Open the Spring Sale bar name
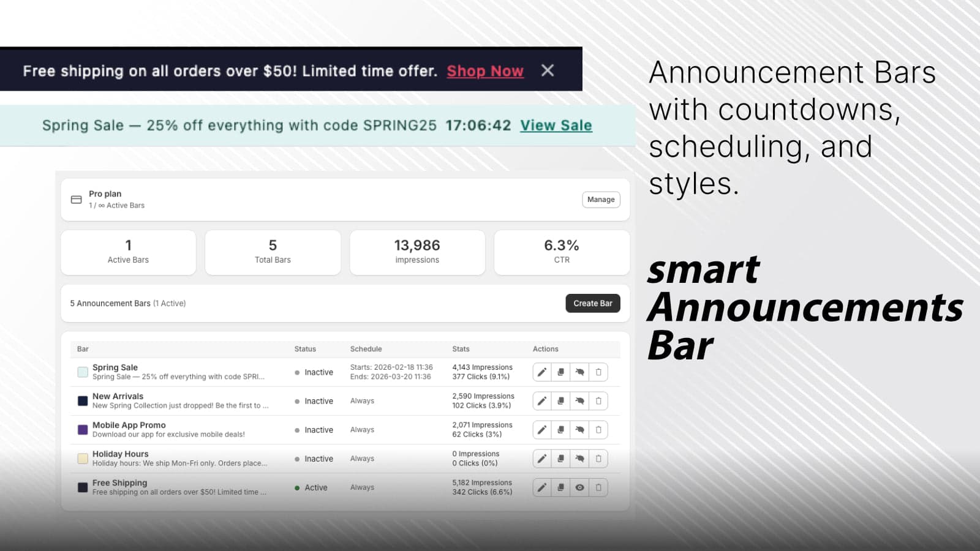Viewport: 980px width, 551px height. 115,367
